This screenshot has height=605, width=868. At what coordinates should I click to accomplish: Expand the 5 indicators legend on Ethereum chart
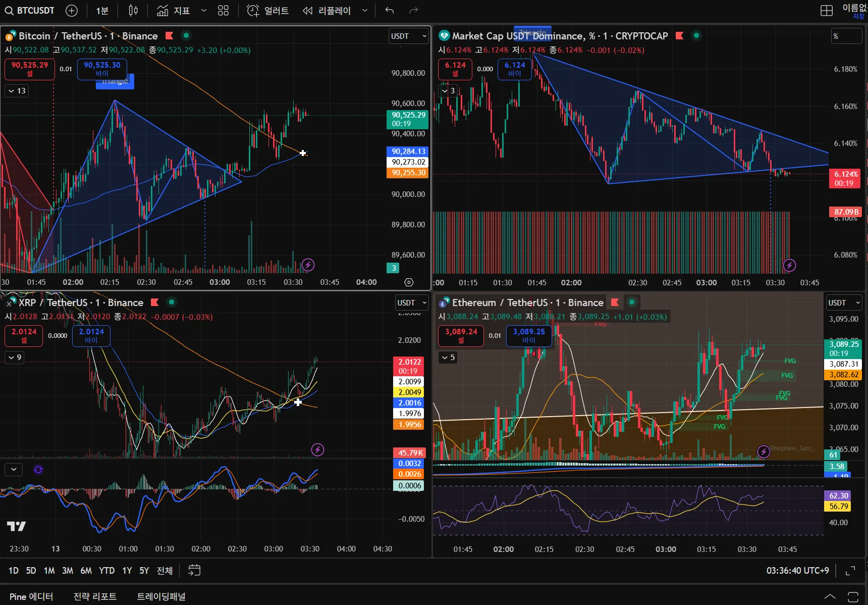click(x=448, y=358)
